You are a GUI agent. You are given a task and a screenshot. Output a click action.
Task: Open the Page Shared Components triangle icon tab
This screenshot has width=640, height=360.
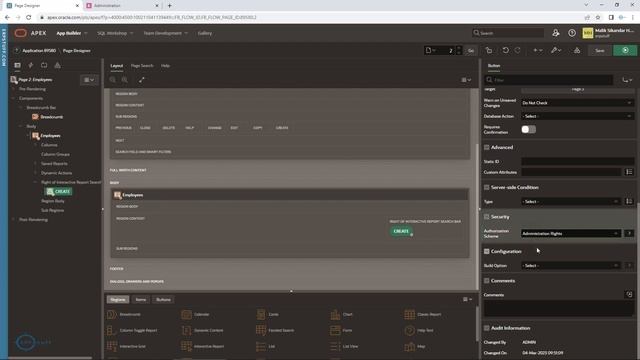57,65
